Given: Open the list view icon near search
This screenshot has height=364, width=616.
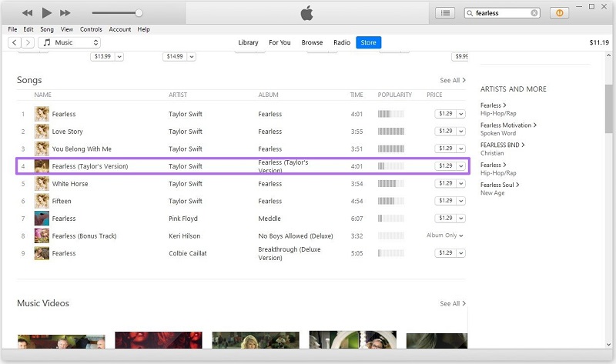Looking at the screenshot, I should (445, 13).
